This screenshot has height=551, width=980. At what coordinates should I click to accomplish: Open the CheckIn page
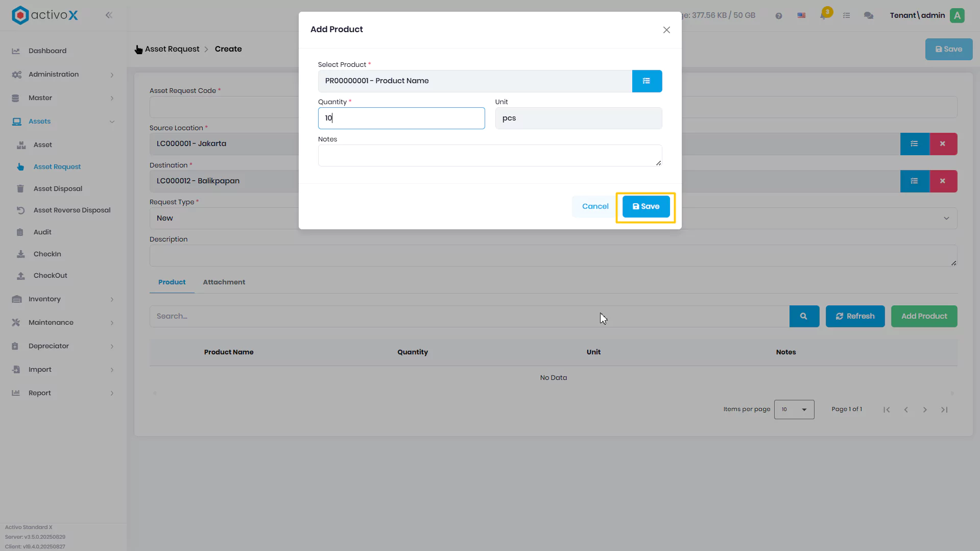(x=47, y=254)
